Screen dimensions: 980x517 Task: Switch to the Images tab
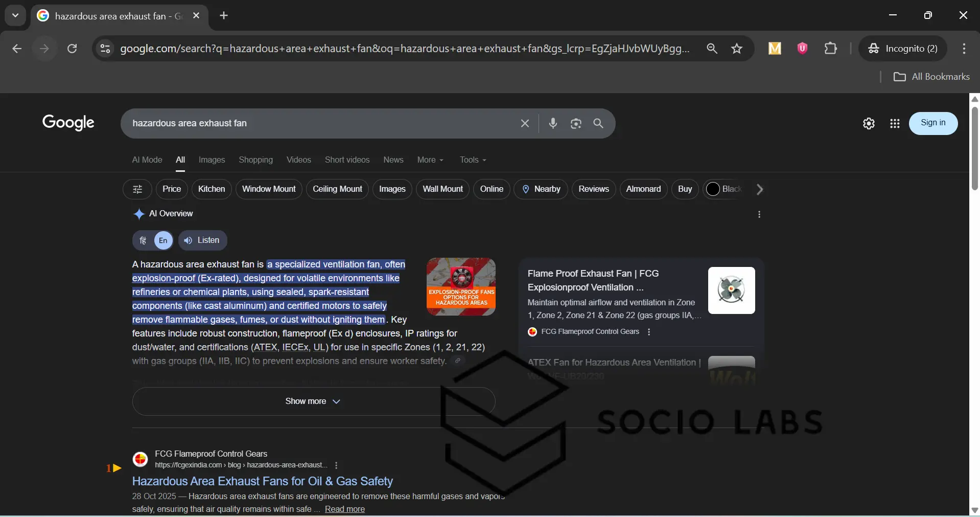pos(212,160)
